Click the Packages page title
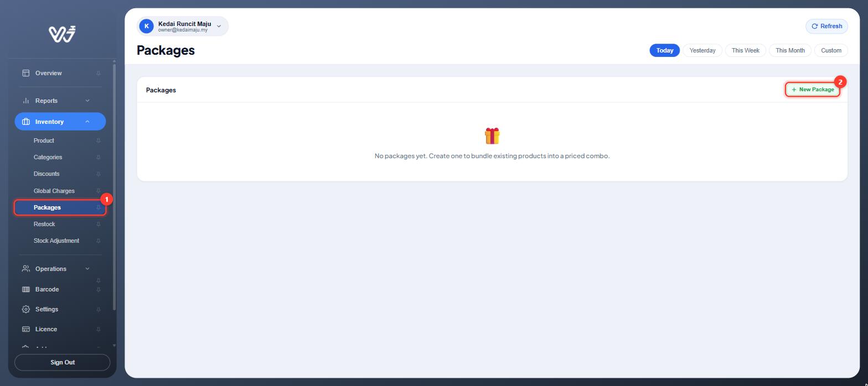Screen dimensions: 868x386 point(166,50)
